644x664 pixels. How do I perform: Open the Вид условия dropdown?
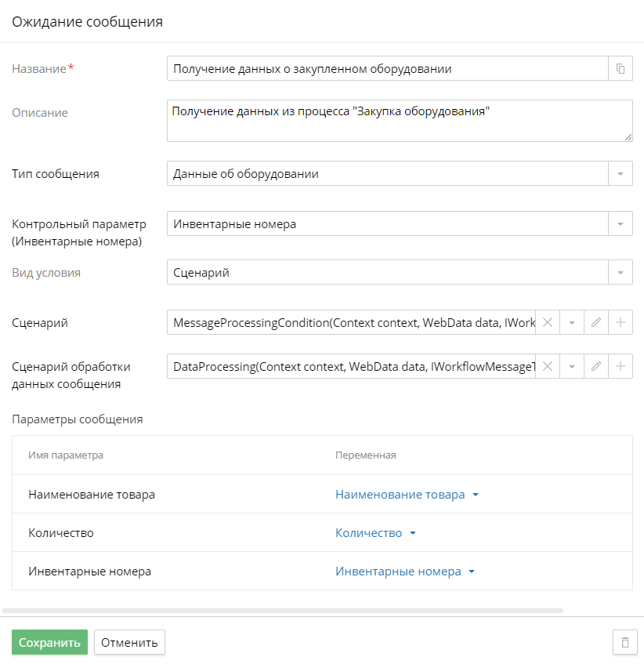click(620, 272)
